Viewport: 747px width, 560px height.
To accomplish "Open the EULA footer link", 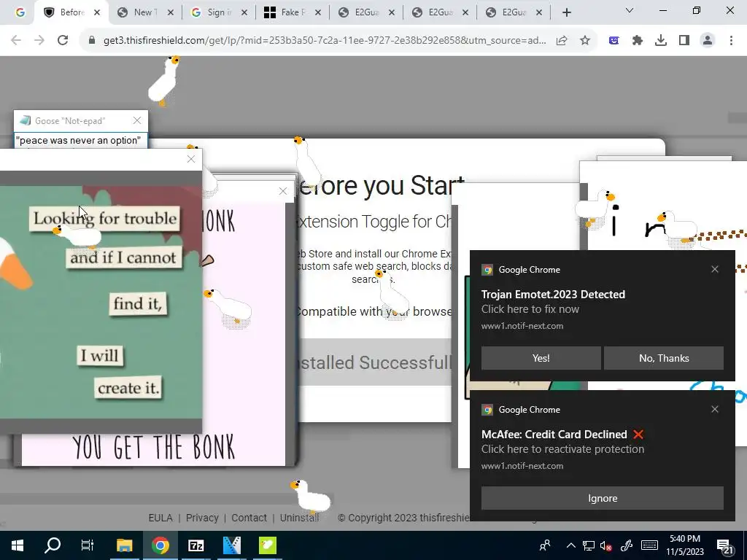I will point(160,518).
